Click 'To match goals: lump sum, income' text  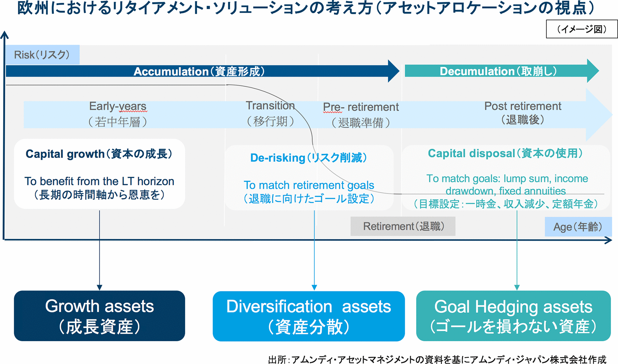(x=507, y=178)
